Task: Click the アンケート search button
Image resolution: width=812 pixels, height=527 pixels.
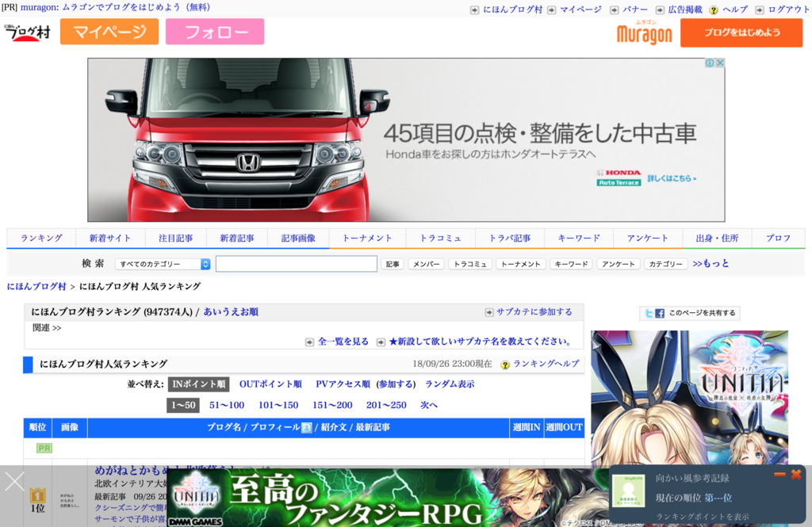Action: (x=619, y=264)
